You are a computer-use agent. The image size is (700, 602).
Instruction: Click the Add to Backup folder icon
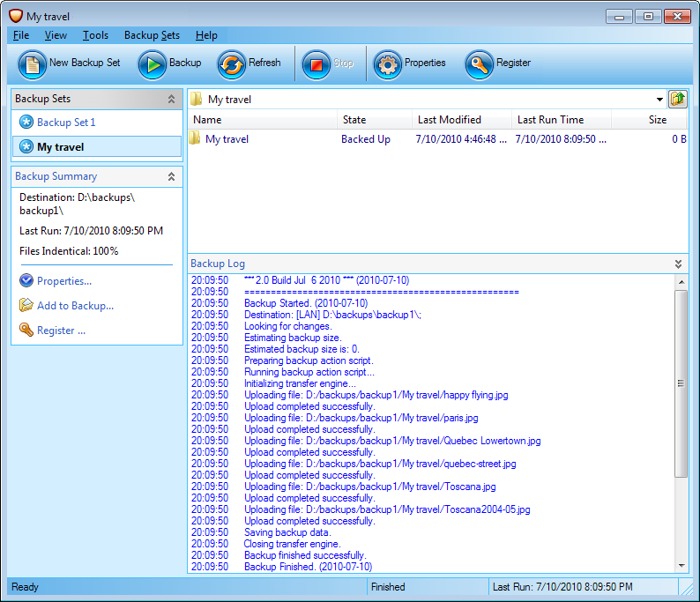pyautogui.click(x=26, y=306)
